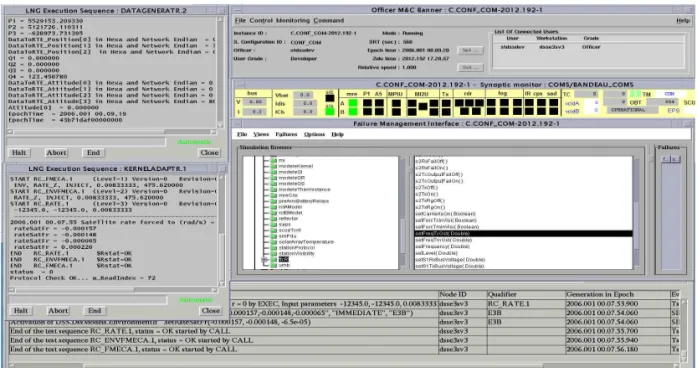Click the KERNELADAPTR.1 command input field
The width and height of the screenshot is (697, 368).
click(x=87, y=300)
